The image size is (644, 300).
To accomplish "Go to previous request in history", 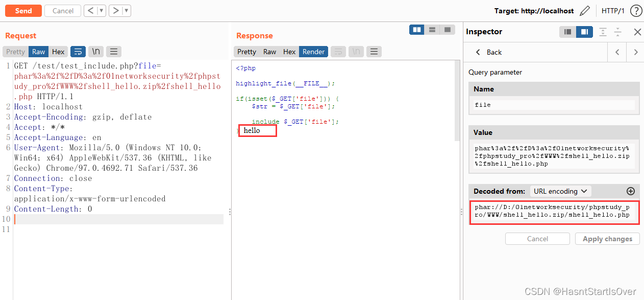I will click(90, 11).
